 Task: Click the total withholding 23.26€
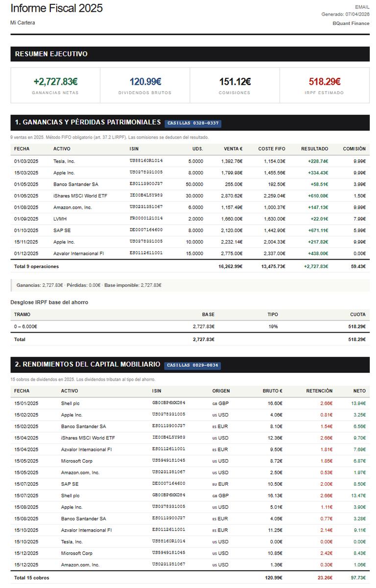click(325, 578)
